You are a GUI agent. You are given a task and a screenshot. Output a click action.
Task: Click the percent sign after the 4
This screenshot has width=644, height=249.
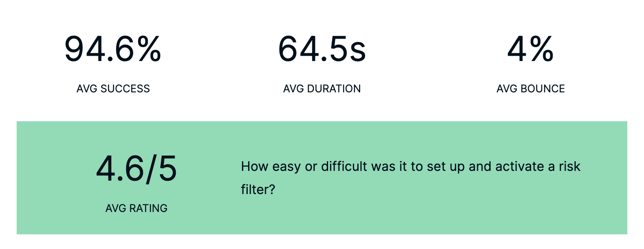pos(542,49)
